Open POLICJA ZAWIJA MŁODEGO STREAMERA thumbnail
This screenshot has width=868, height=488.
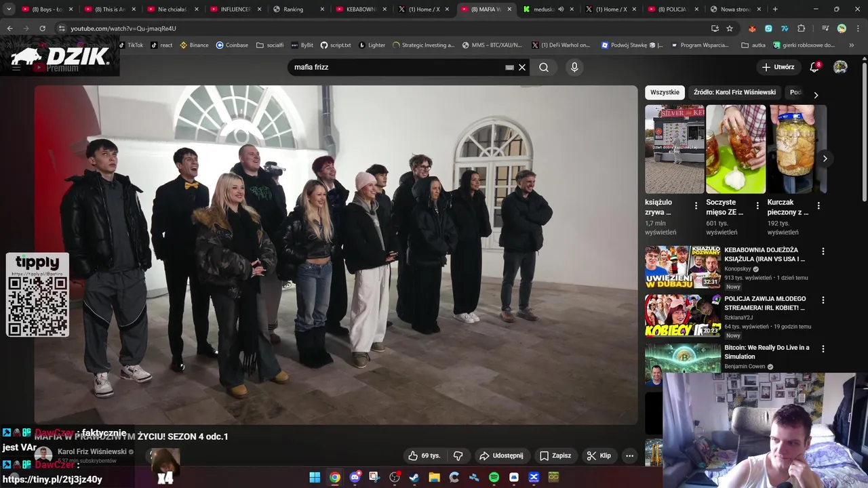pyautogui.click(x=682, y=316)
